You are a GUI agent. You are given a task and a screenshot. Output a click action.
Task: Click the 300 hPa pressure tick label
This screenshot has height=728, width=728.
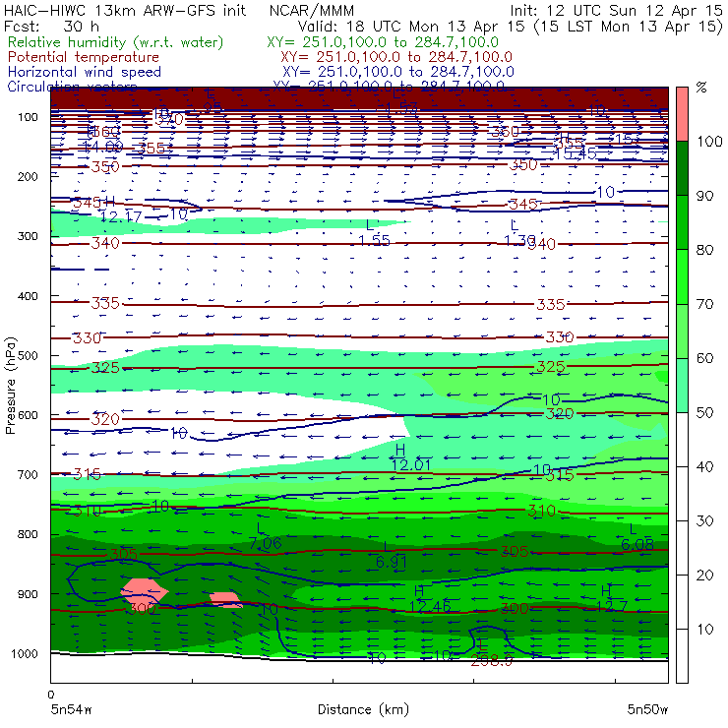[28, 236]
